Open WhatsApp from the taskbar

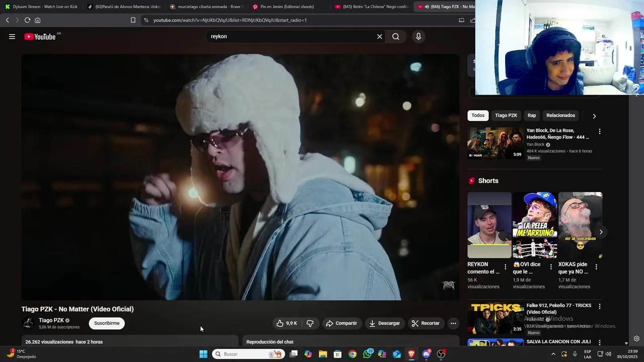pyautogui.click(x=367, y=354)
